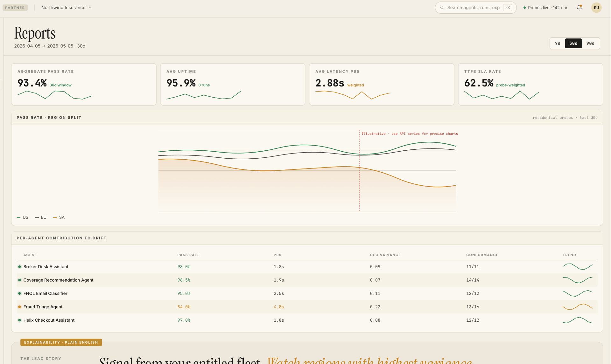Toggle the SA legend series
Image resolution: width=611 pixels, height=364 pixels.
point(59,217)
